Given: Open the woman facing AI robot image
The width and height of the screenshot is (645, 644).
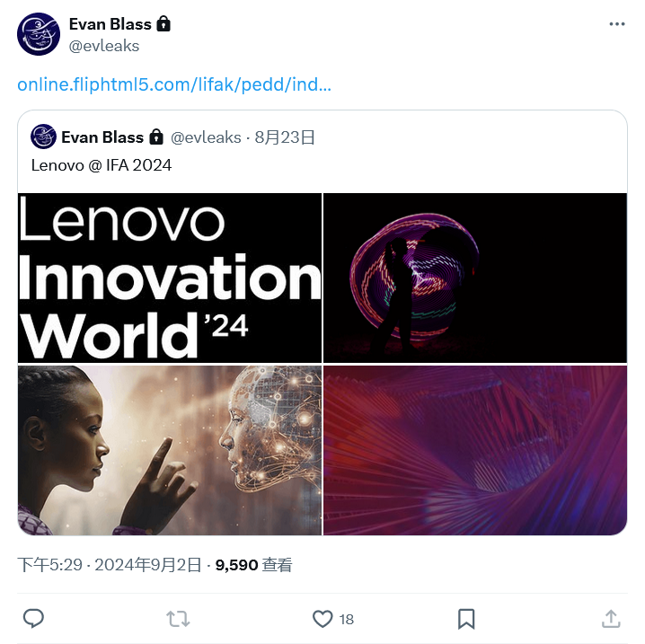Looking at the screenshot, I should tap(170, 450).
